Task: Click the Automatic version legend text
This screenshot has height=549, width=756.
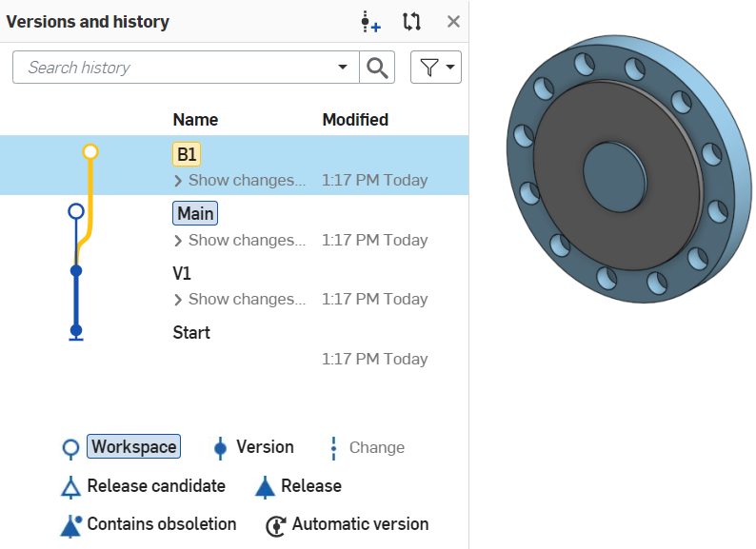Action: point(360,524)
